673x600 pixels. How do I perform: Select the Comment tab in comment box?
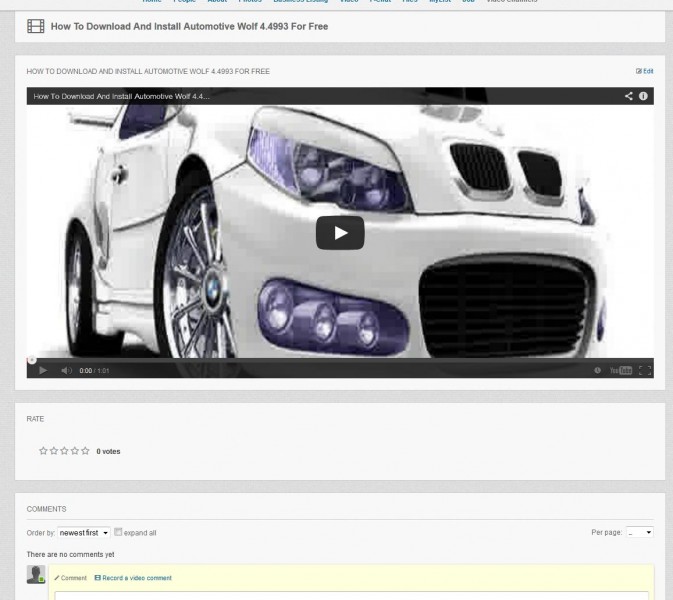[x=70, y=578]
